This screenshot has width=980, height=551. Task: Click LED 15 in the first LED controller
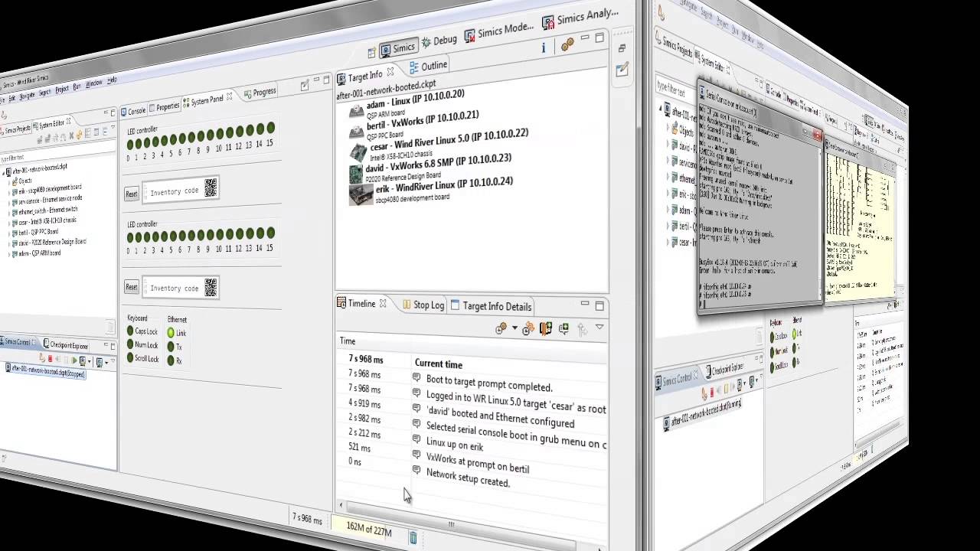[270, 129]
